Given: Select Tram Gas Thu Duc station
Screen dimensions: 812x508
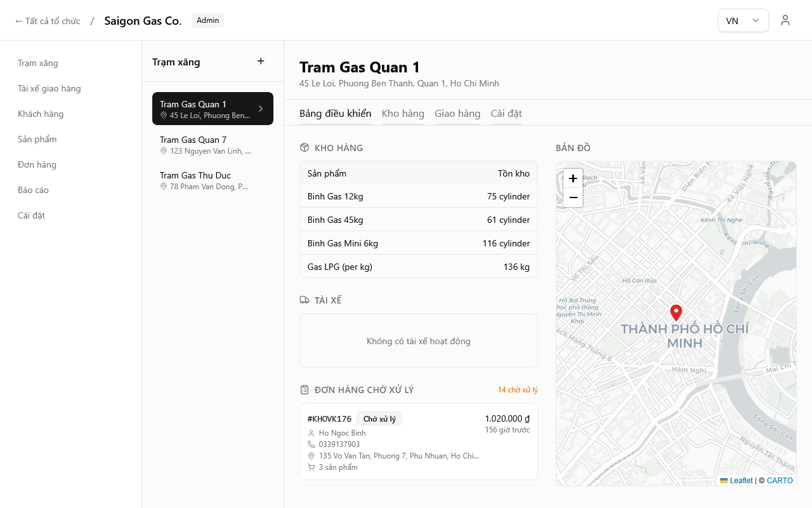Looking at the screenshot, I should tap(213, 180).
